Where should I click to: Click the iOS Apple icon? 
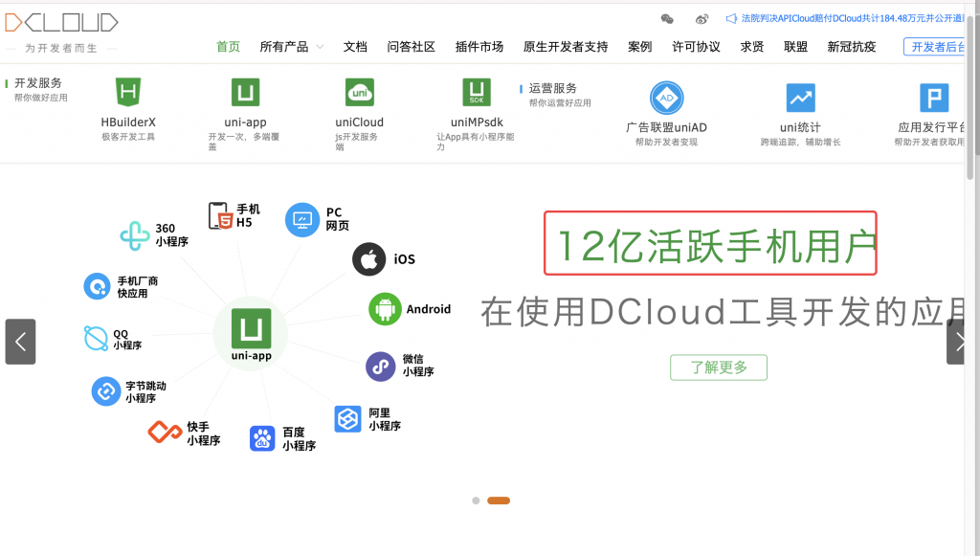(368, 258)
